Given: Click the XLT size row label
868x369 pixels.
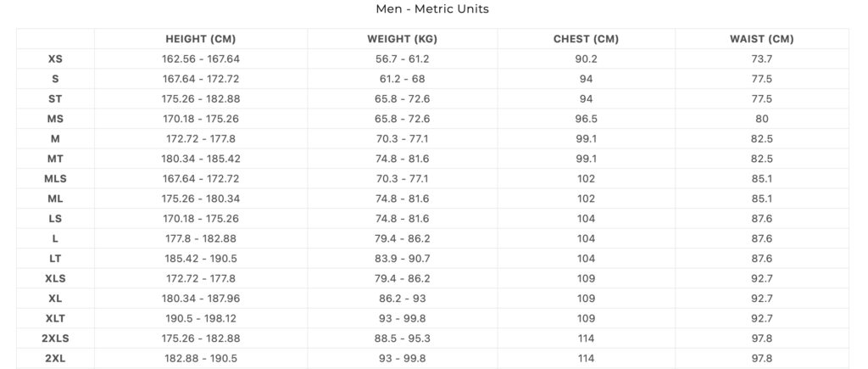Looking at the screenshot, I should coord(55,318).
